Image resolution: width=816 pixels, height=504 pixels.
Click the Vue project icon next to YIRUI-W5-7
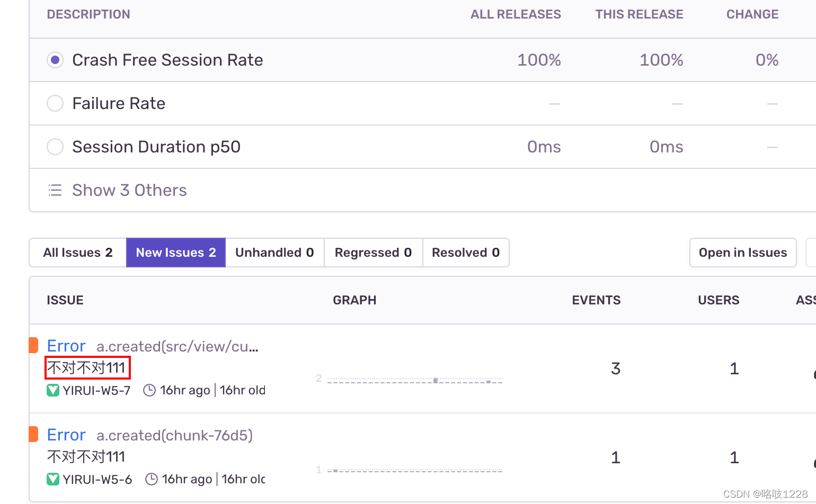pos(53,391)
